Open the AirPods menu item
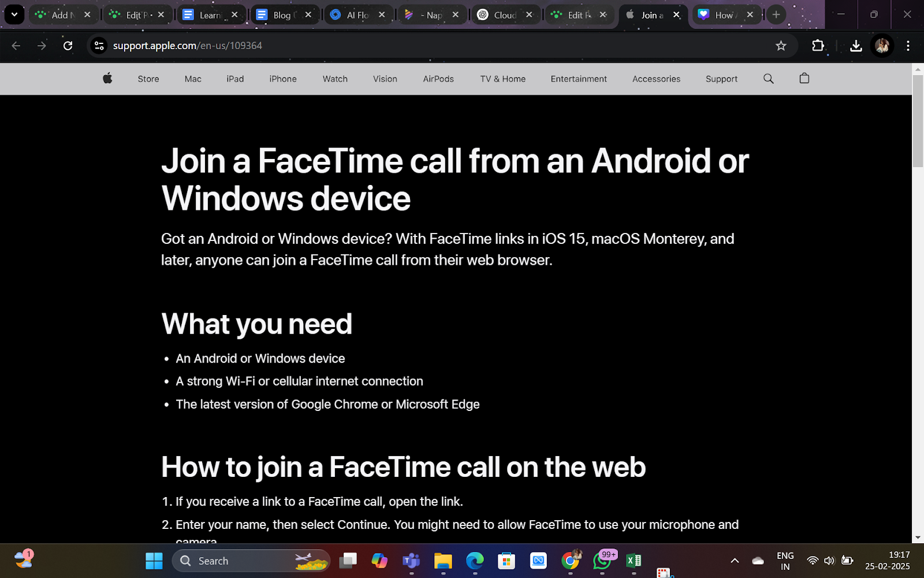Viewport: 924px width, 578px height. coord(438,79)
